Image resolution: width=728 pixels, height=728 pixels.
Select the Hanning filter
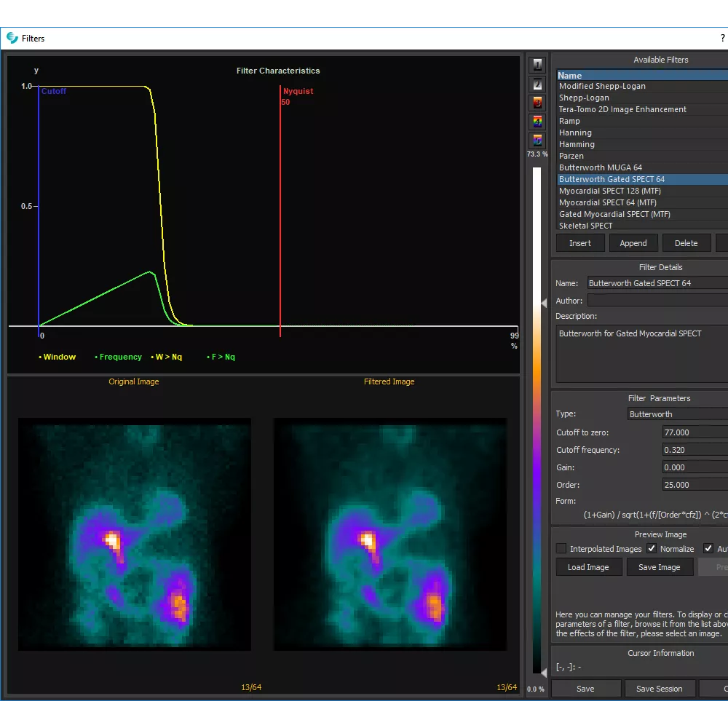[642, 132]
